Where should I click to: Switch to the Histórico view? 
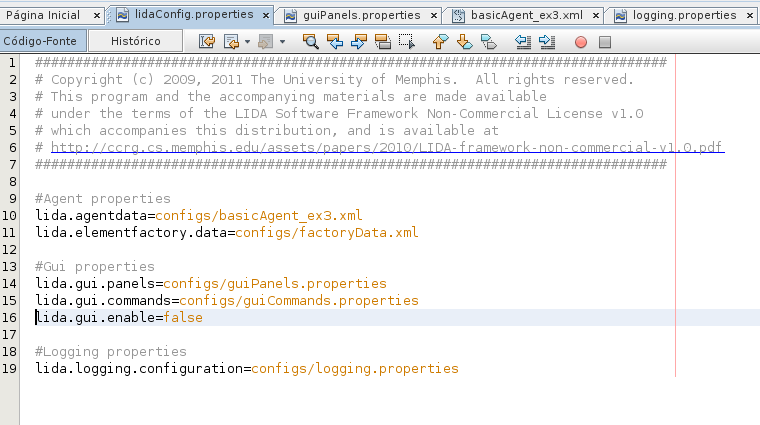[137, 41]
